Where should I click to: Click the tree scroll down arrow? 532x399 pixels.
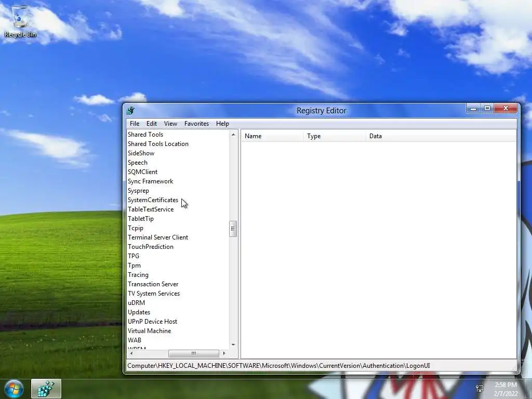point(233,345)
